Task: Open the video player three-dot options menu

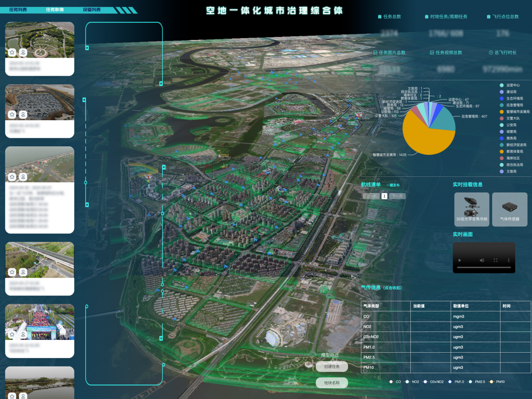Action: [509, 260]
